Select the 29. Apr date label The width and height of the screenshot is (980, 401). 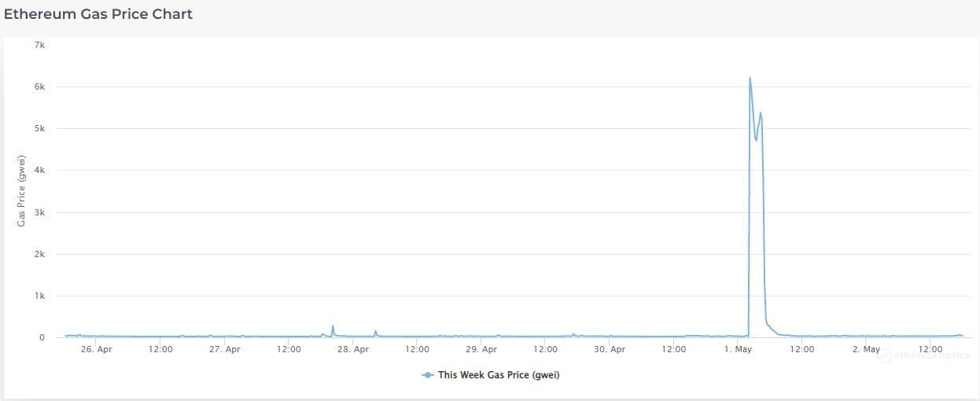pos(481,349)
